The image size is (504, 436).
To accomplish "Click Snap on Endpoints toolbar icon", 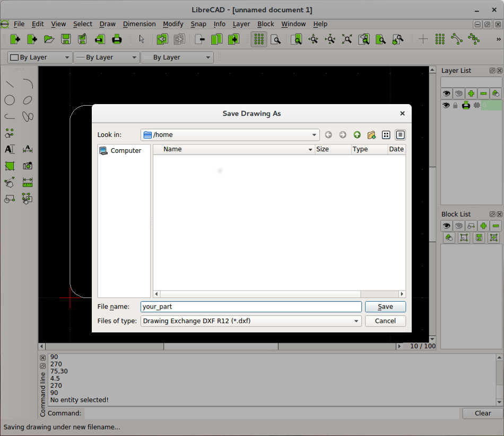I will tap(457, 39).
